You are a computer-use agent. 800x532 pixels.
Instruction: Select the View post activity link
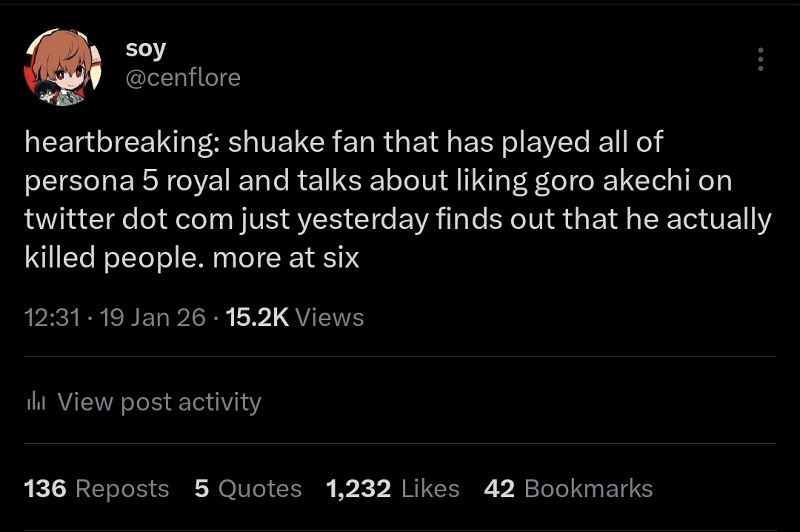(x=159, y=402)
